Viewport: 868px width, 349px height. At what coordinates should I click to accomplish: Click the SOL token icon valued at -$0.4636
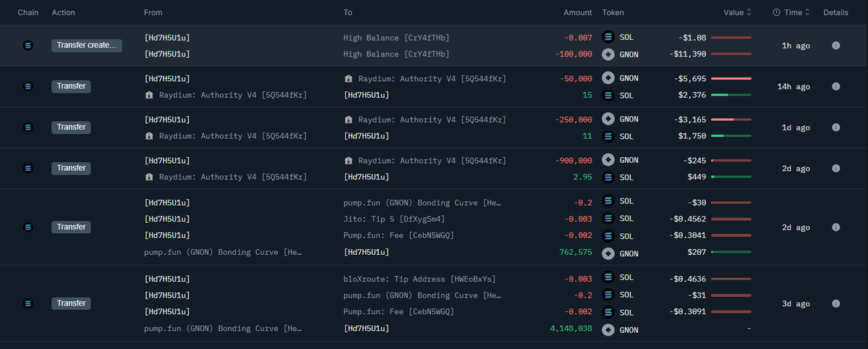coord(608,278)
